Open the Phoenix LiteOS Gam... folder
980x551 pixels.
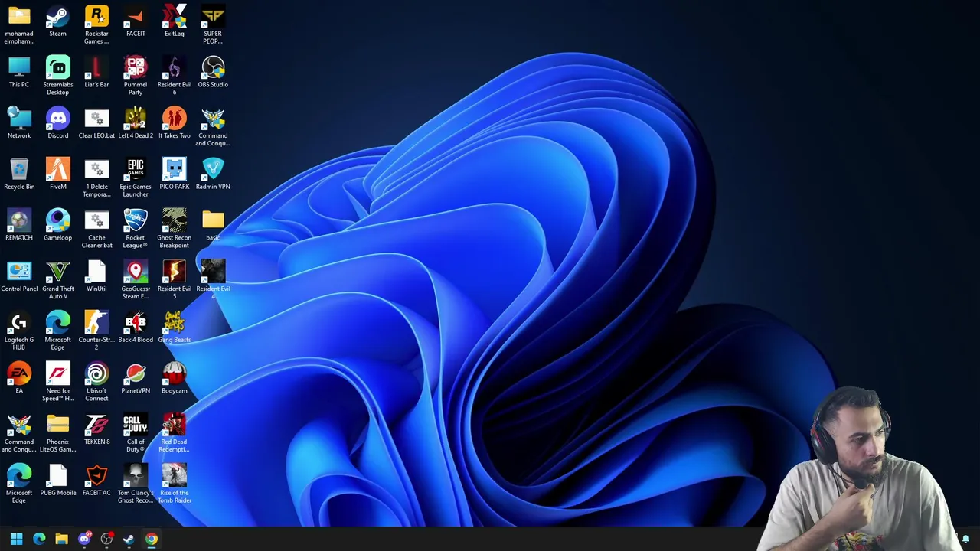[x=57, y=432]
